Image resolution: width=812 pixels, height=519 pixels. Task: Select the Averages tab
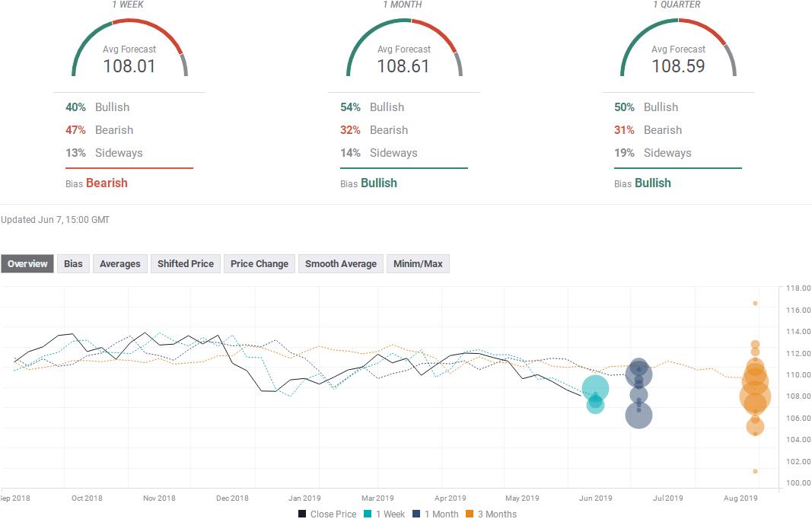(x=120, y=264)
